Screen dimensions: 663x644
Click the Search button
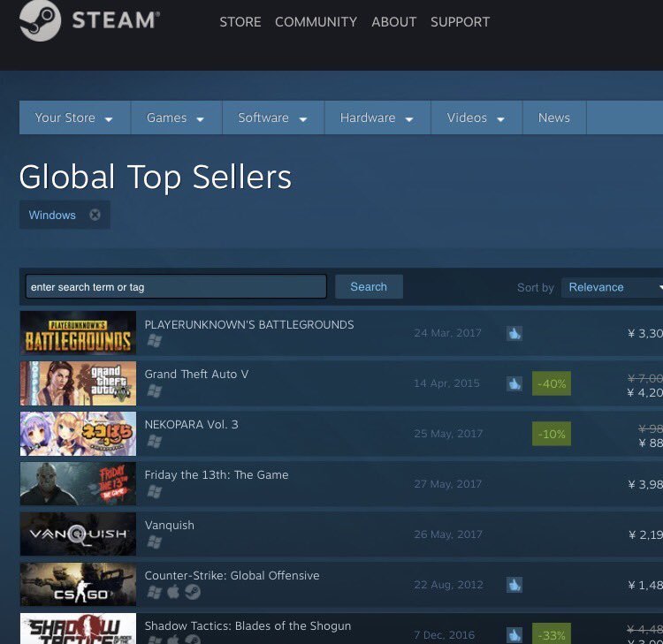pos(369,286)
